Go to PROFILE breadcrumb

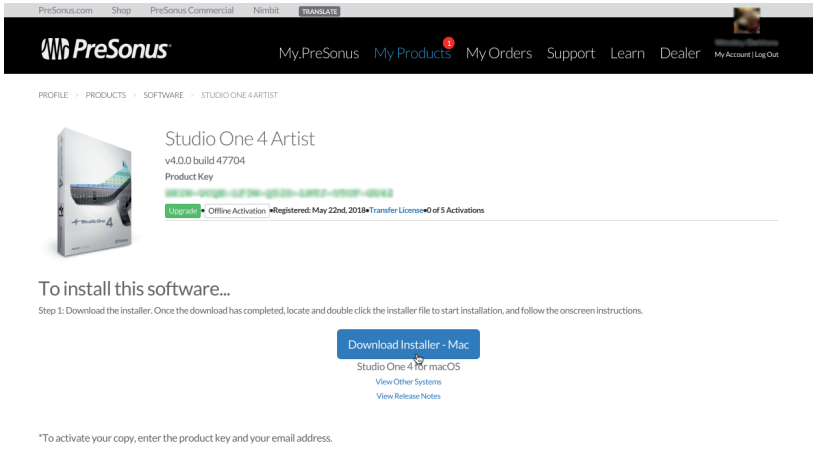(53, 95)
